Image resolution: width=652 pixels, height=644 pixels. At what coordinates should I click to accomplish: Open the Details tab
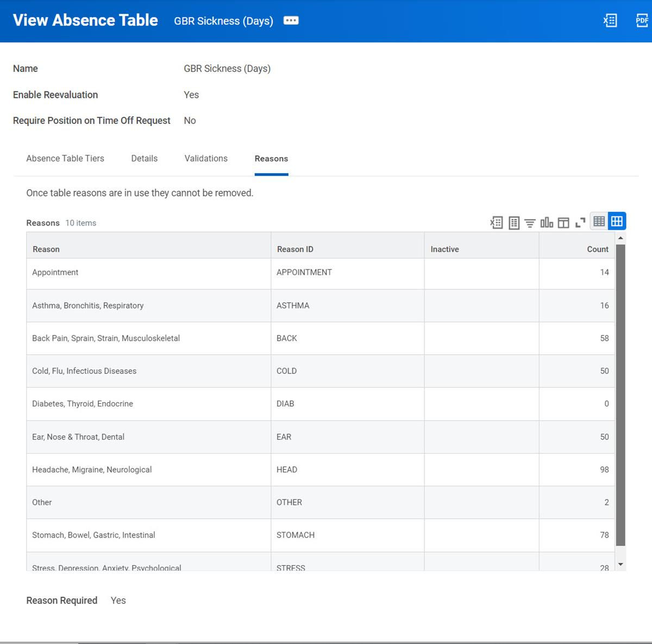(145, 159)
